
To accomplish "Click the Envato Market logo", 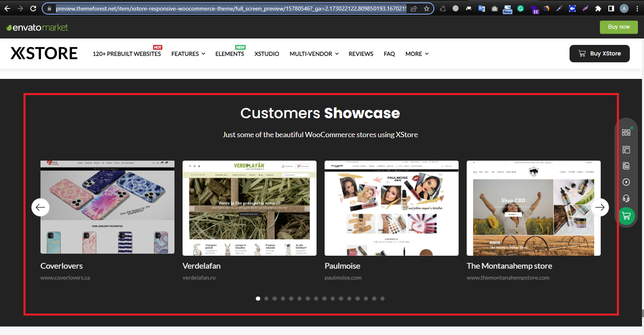I will (x=37, y=28).
